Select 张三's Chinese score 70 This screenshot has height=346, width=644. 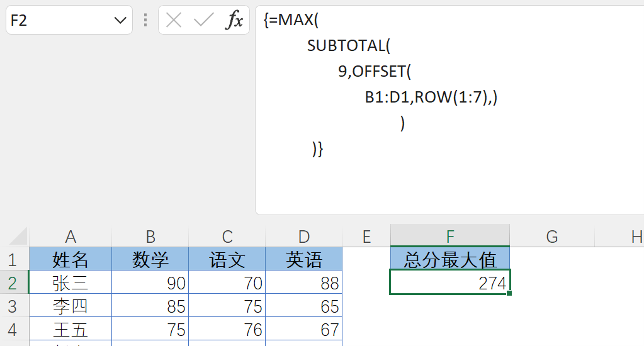[x=227, y=283]
